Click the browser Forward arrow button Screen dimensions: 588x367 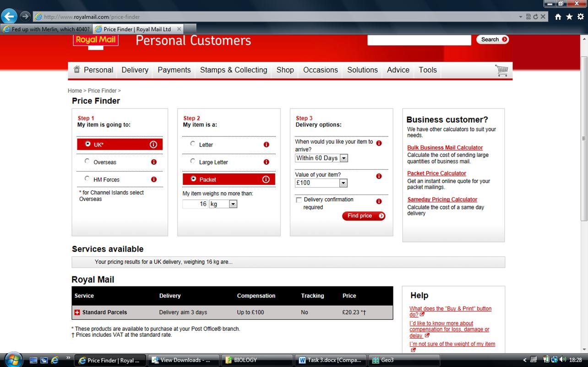pyautogui.click(x=25, y=16)
